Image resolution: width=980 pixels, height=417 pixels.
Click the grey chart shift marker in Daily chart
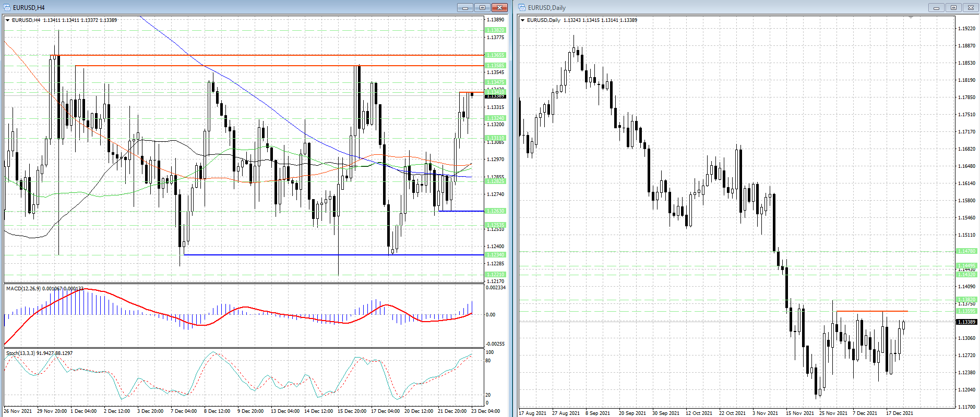(x=911, y=18)
